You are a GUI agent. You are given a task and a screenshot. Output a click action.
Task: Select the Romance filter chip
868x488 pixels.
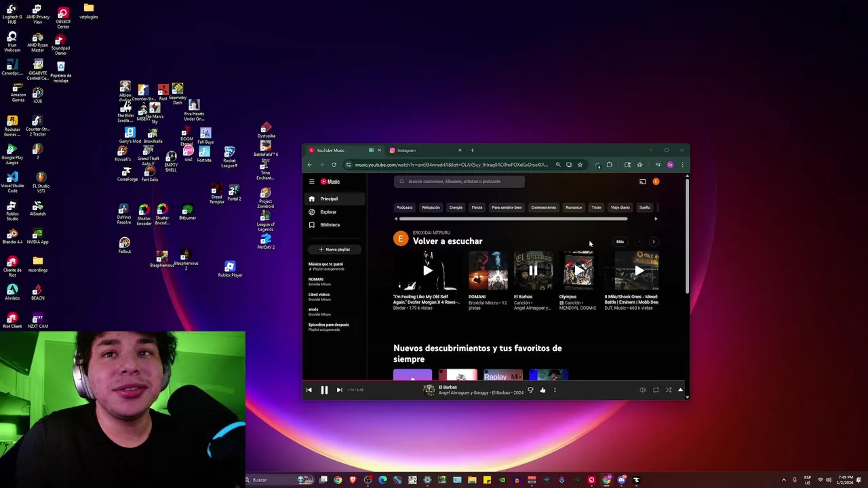coord(574,207)
